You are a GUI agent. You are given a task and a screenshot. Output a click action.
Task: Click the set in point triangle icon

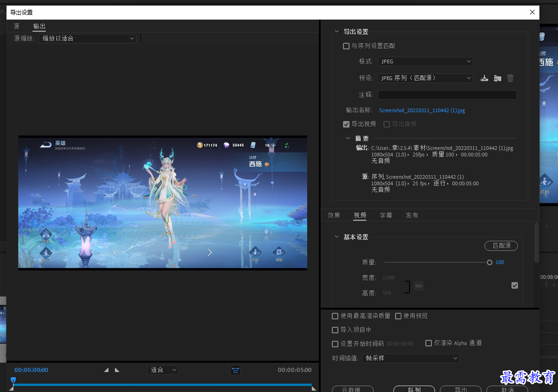click(x=106, y=370)
